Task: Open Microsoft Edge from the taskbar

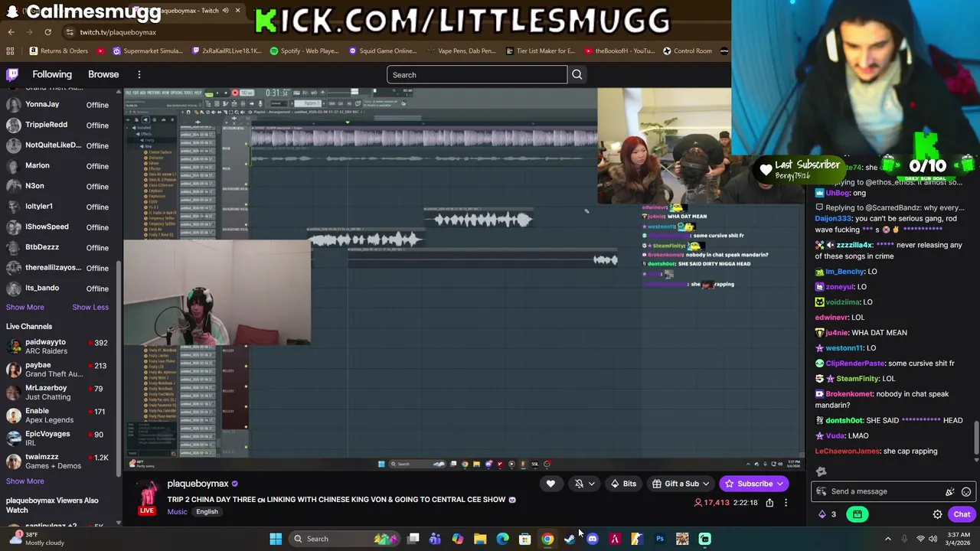Action: (502, 539)
